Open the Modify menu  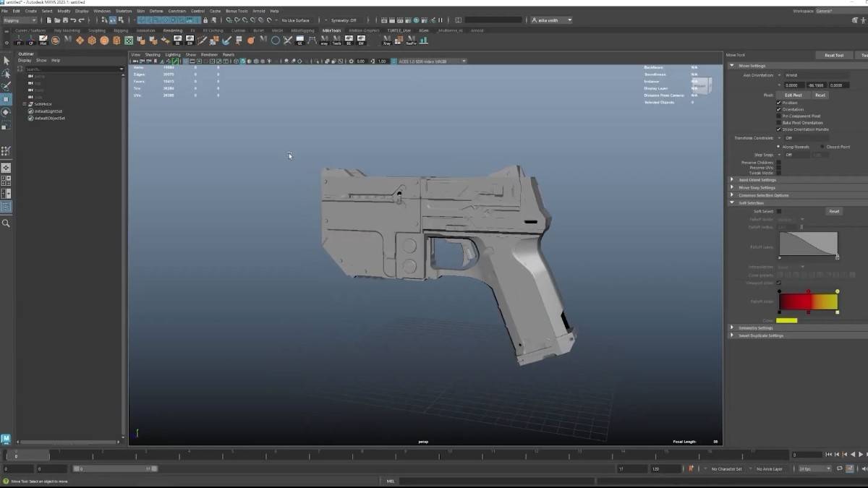[64, 11]
